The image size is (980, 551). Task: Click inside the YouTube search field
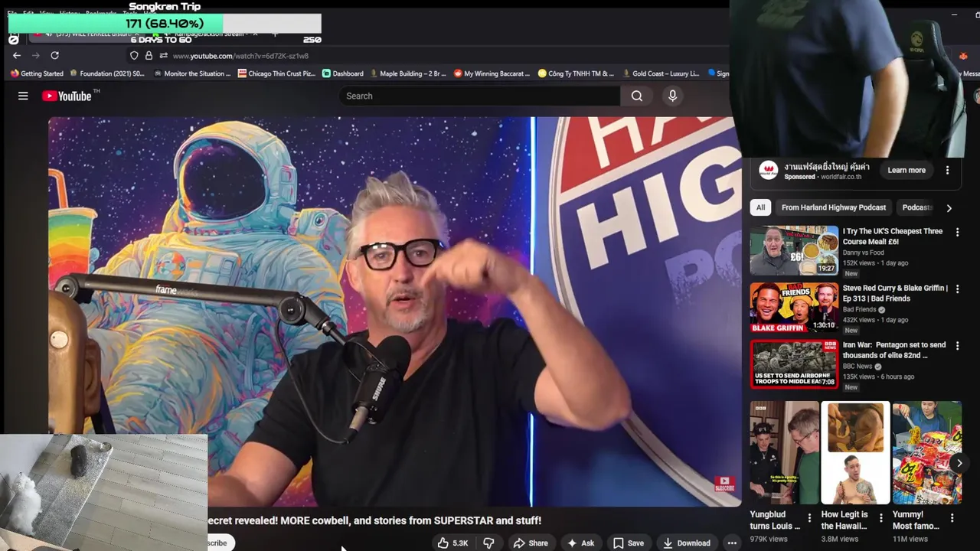479,96
